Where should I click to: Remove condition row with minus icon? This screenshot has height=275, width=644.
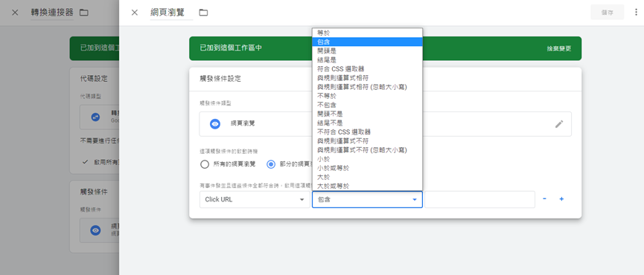544,199
